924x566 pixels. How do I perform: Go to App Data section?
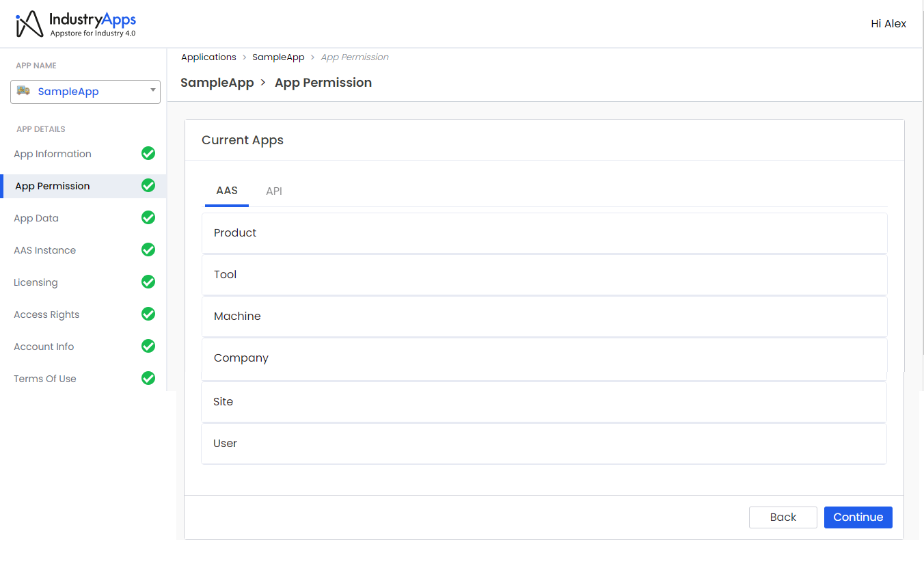tap(36, 218)
